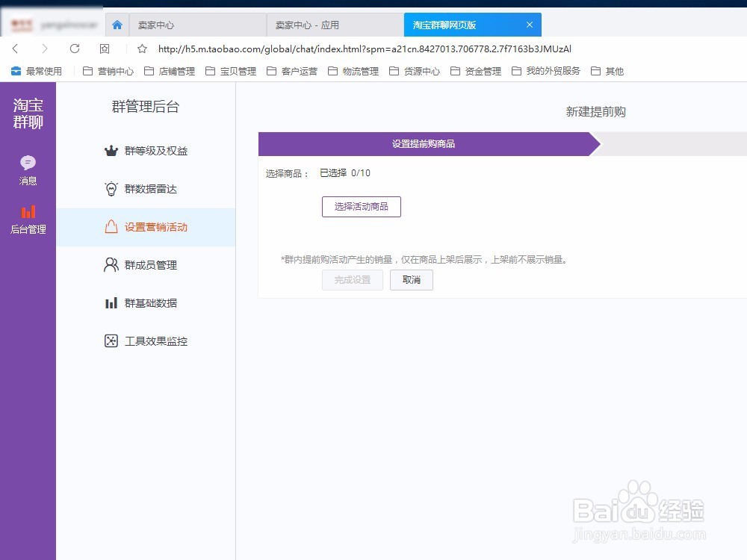This screenshot has height=560, width=747.
Task: Click the 选择活动商品 button
Action: click(362, 207)
